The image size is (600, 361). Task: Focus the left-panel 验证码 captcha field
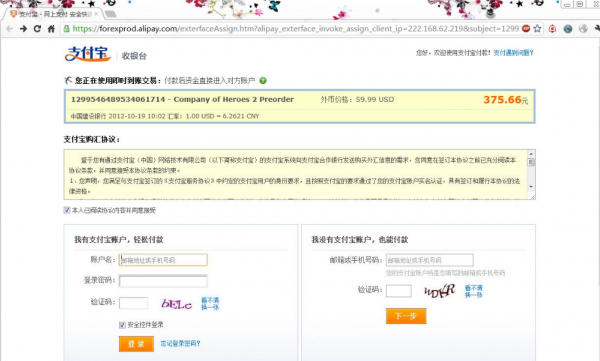(134, 303)
